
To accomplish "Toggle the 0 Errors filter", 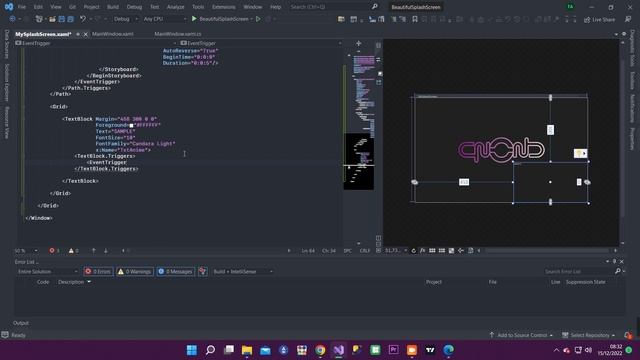I will 98,271.
